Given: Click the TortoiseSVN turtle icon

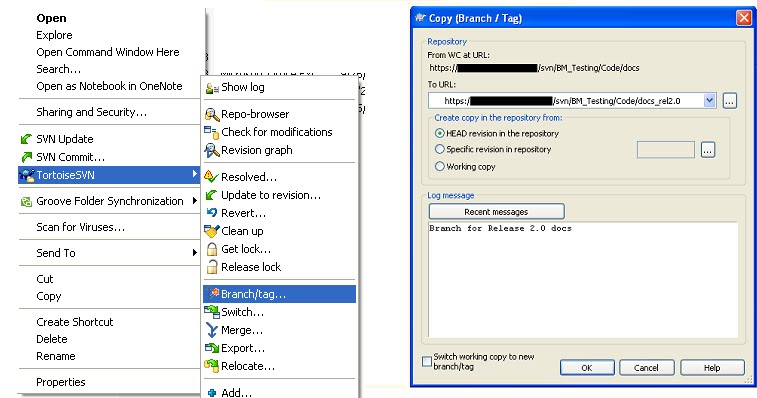Looking at the screenshot, I should tap(27, 175).
